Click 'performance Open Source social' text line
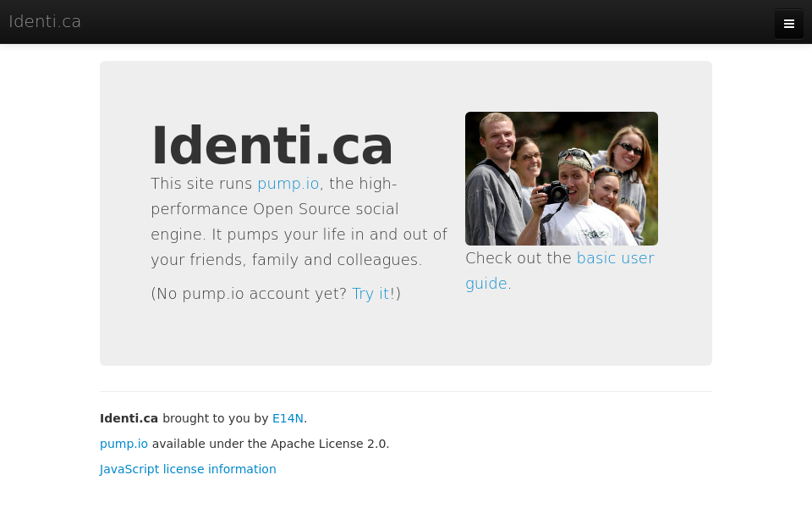812x508 pixels. 274,209
